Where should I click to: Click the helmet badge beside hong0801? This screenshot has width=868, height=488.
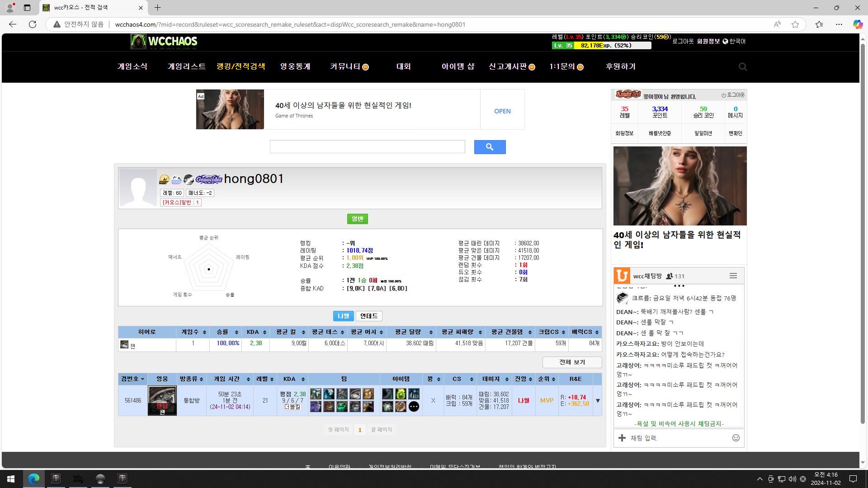[189, 180]
